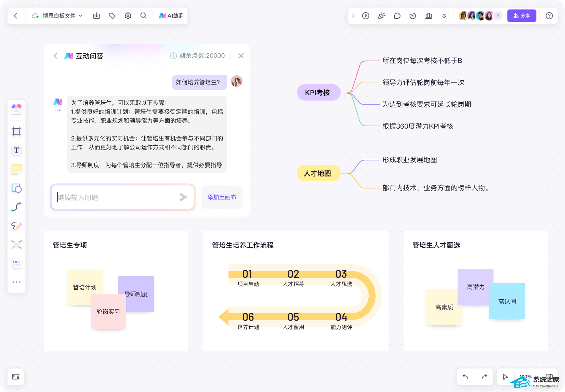Select the connector line tool

[16, 207]
